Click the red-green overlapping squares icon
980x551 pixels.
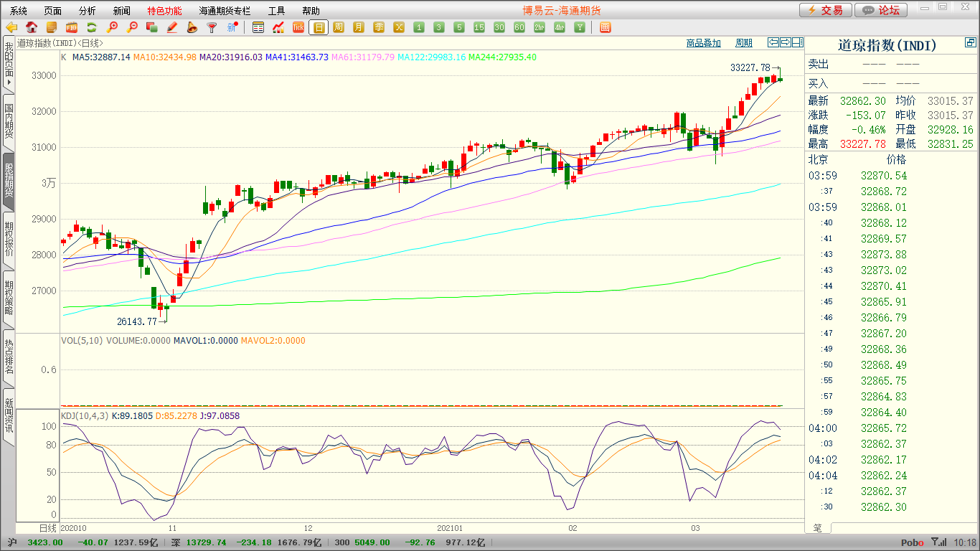[x=151, y=27]
